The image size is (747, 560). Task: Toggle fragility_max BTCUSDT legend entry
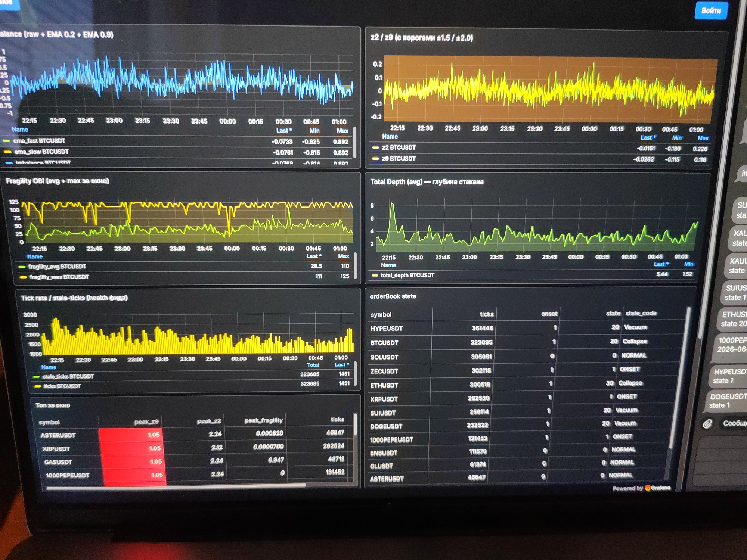[59, 277]
